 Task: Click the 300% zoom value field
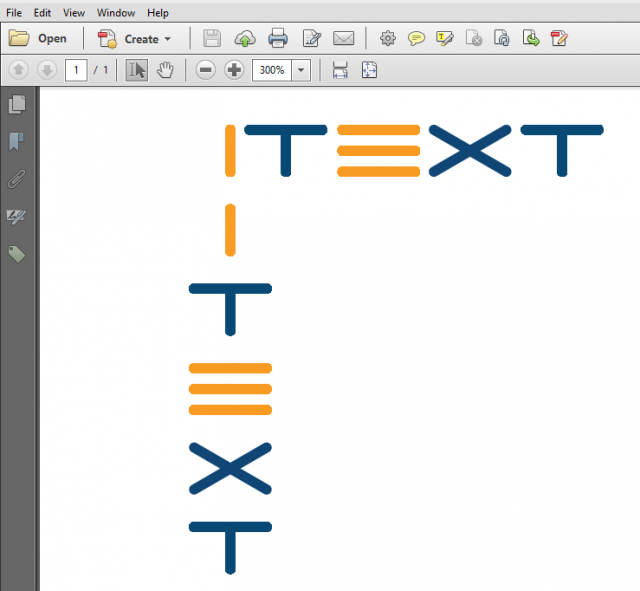coord(271,70)
